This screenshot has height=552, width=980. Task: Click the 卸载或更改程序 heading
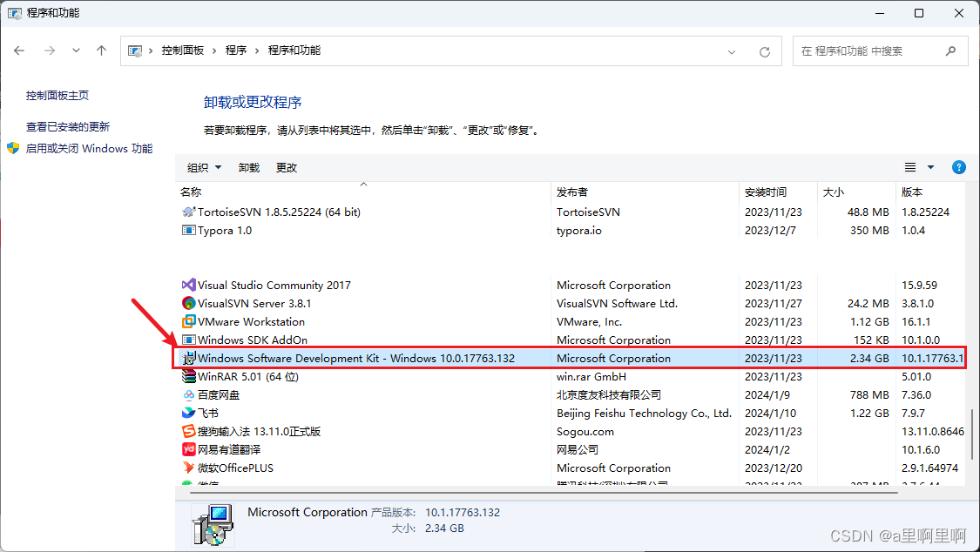[x=253, y=103]
